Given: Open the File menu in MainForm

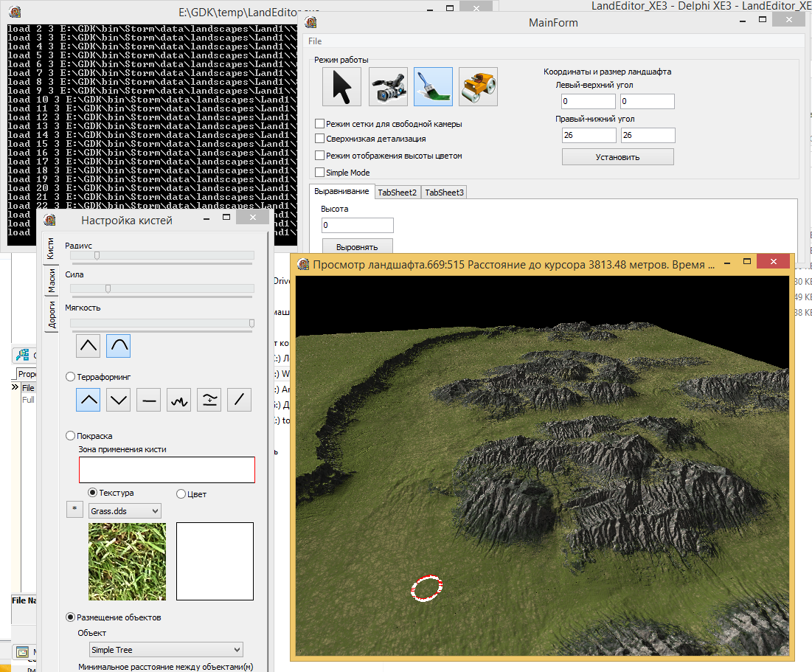Looking at the screenshot, I should (x=315, y=41).
